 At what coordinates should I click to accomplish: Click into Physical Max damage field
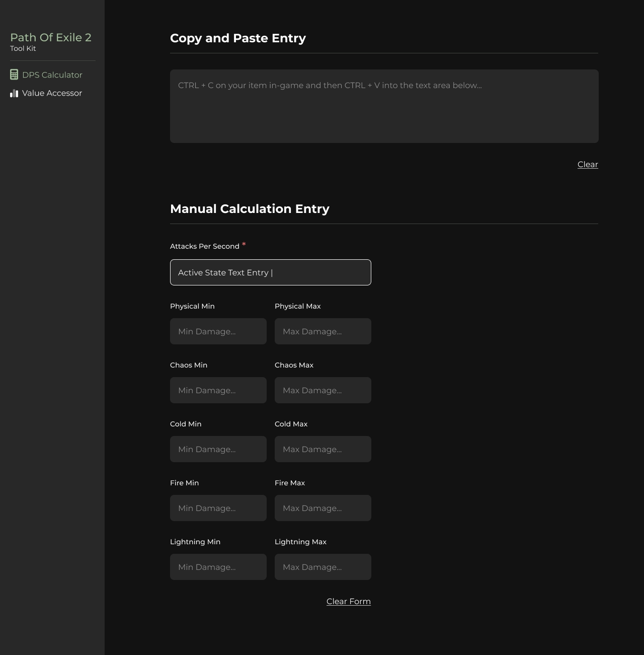tap(323, 331)
